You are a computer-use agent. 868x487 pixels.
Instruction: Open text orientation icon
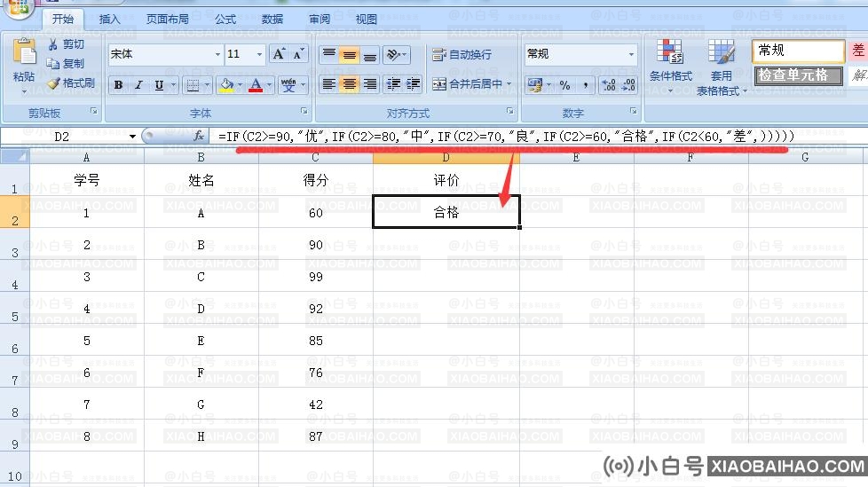[x=392, y=54]
